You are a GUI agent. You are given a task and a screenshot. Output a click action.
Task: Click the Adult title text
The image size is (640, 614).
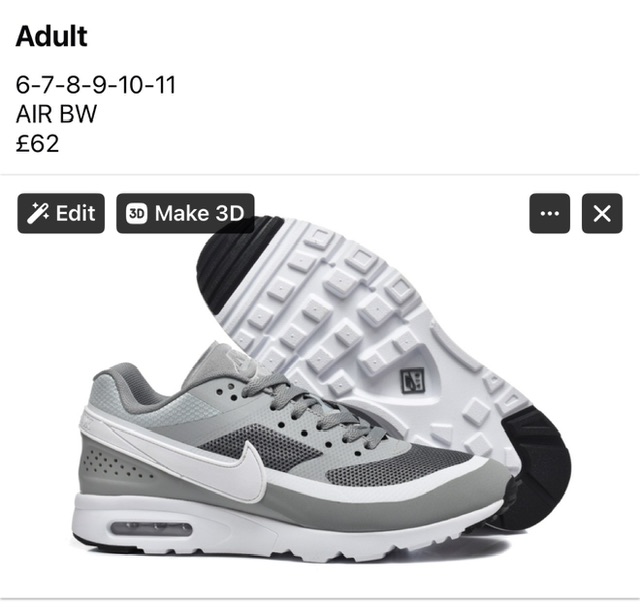coord(51,36)
